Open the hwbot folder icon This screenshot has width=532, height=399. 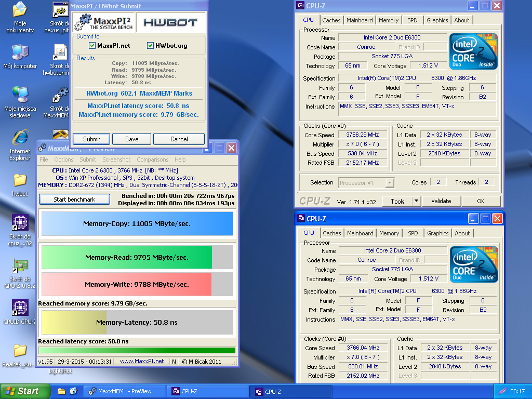pyautogui.click(x=20, y=185)
